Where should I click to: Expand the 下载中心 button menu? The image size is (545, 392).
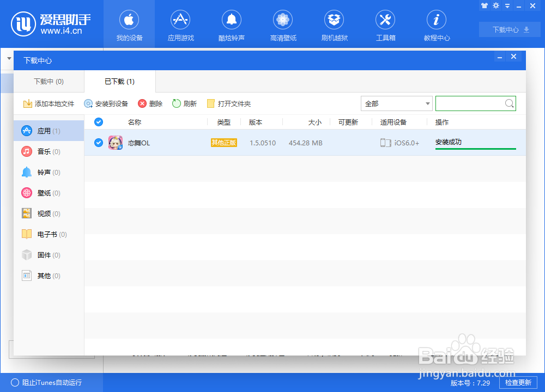tap(509, 29)
